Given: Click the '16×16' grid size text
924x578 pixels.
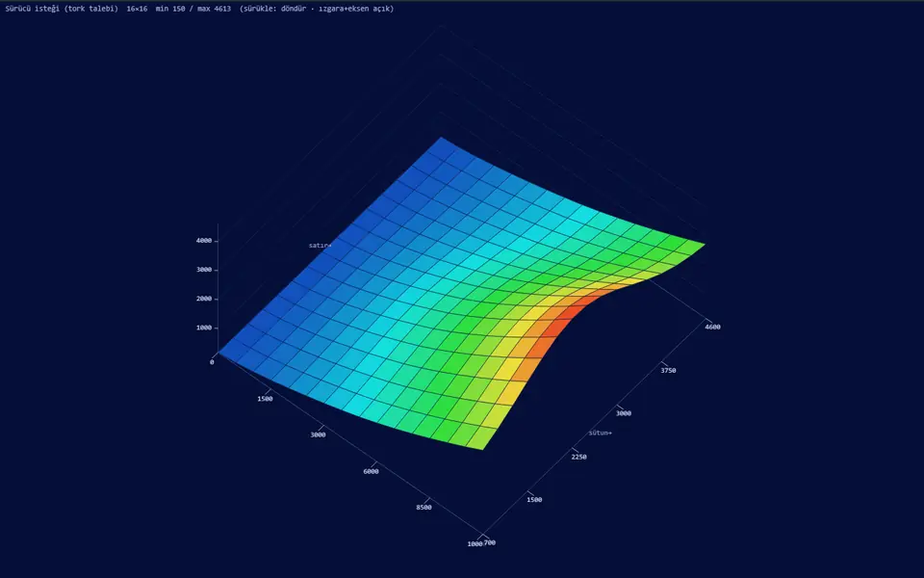Looking at the screenshot, I should pos(137,9).
